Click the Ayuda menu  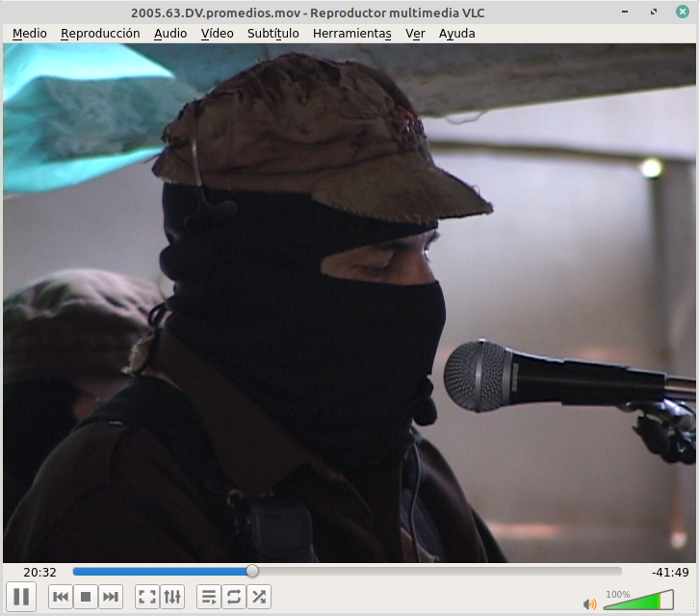click(456, 33)
